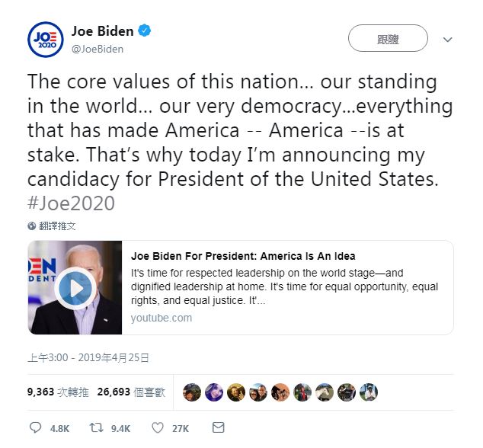The image size is (483, 448).
Task: Open the JOE 2020 profile avatar
Action: [x=46, y=40]
